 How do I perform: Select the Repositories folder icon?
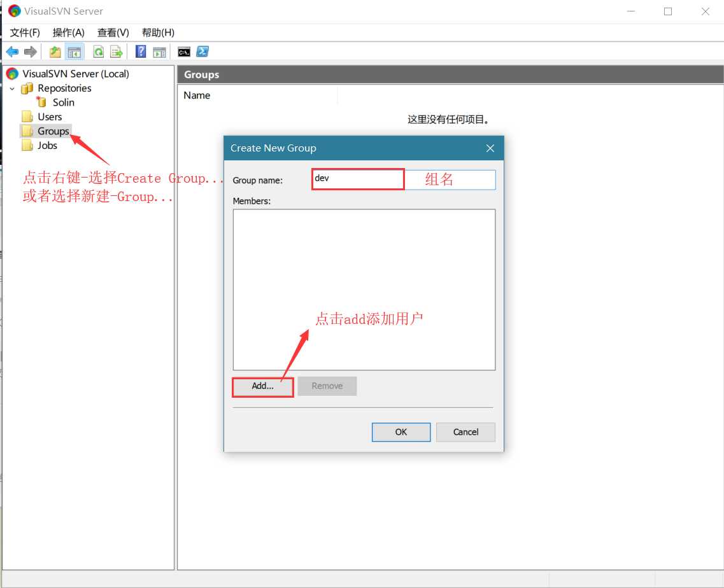tap(27, 88)
